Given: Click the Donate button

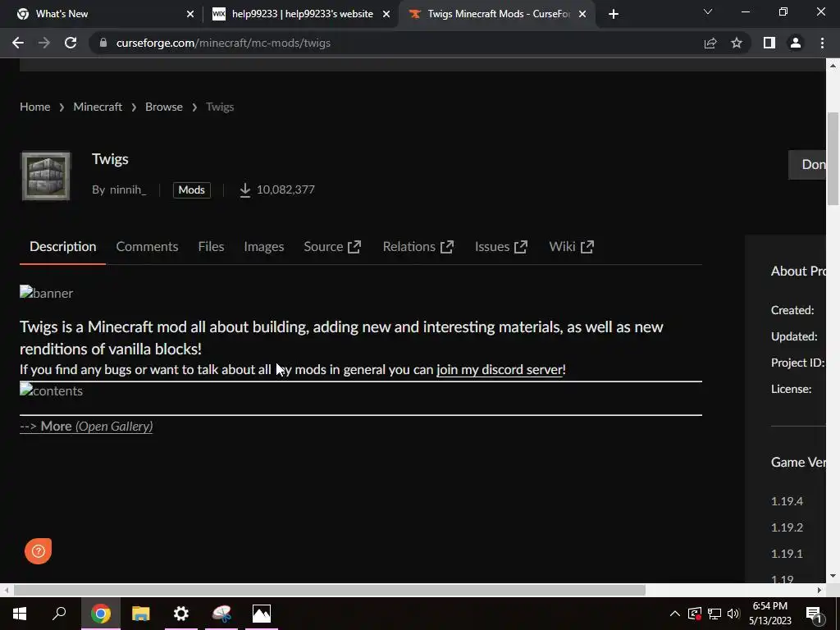Looking at the screenshot, I should tap(807, 164).
